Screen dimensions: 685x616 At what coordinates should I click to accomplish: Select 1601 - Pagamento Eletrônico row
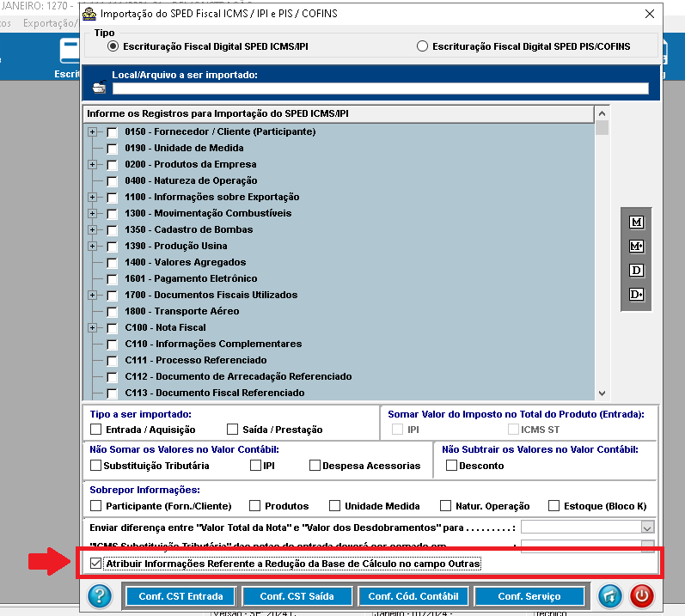[x=191, y=278]
